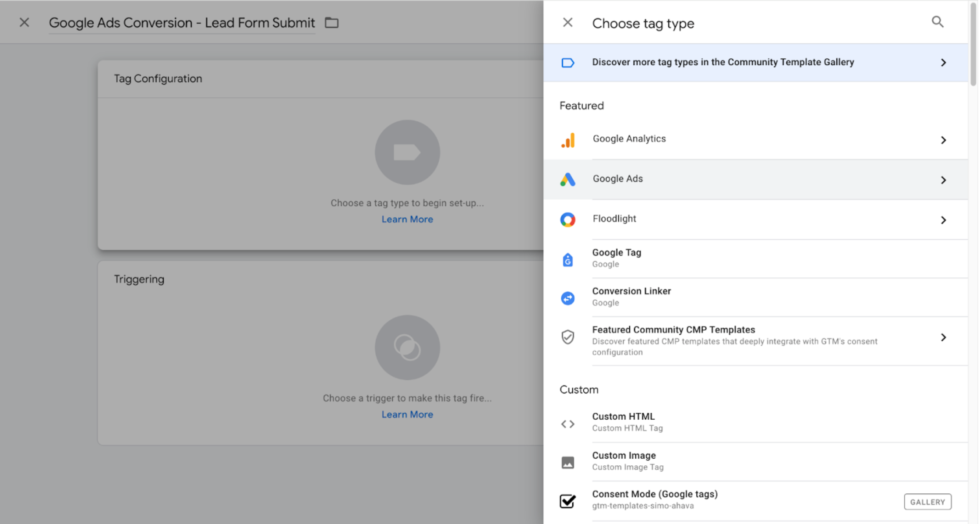Image resolution: width=980 pixels, height=524 pixels.
Task: Click the GALLERY badge on Consent Mode
Action: 927,502
